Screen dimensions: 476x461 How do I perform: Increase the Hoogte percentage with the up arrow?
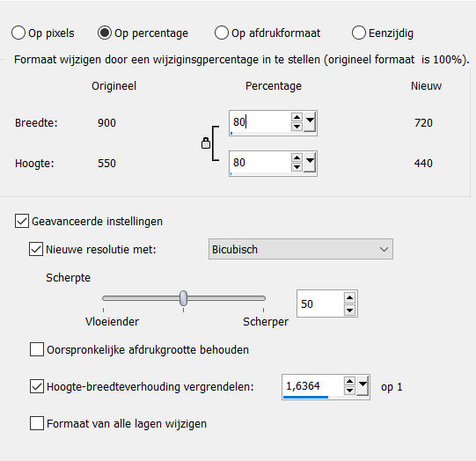(297, 157)
